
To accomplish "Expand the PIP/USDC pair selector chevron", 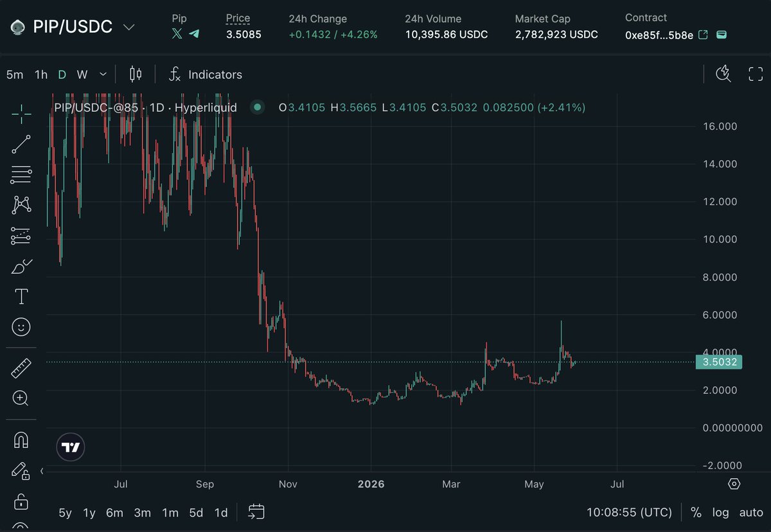I will coord(128,27).
